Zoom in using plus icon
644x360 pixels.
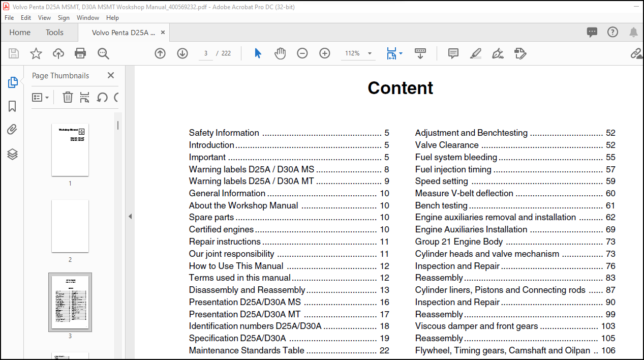(325, 53)
